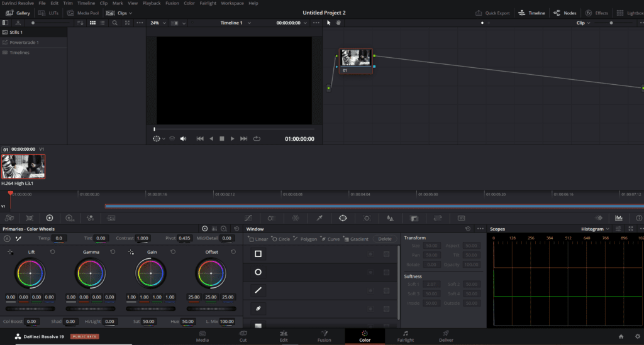Reset the Lift color wheel
This screenshot has height=345, width=644.
[x=53, y=252]
